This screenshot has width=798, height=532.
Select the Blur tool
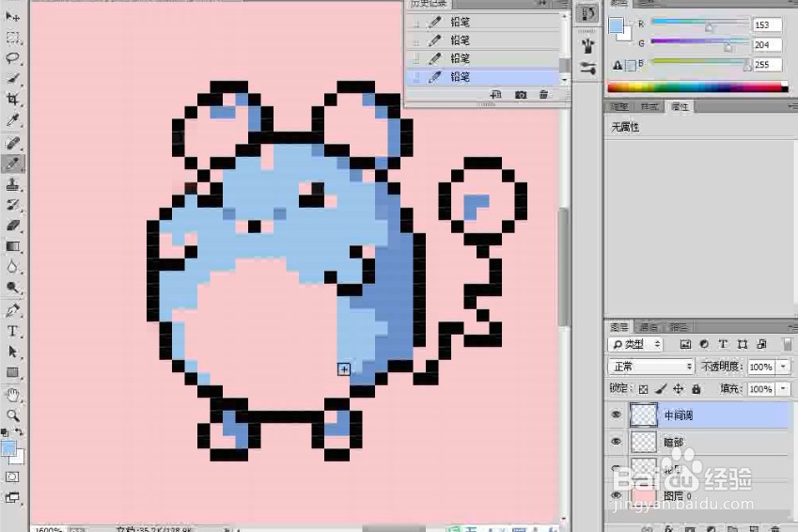[12, 267]
